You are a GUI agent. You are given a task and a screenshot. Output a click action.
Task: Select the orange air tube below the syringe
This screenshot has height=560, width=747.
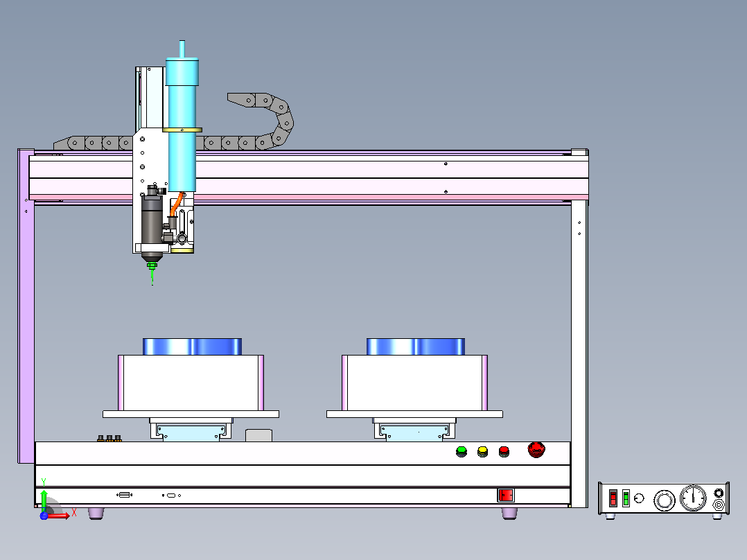click(x=176, y=205)
